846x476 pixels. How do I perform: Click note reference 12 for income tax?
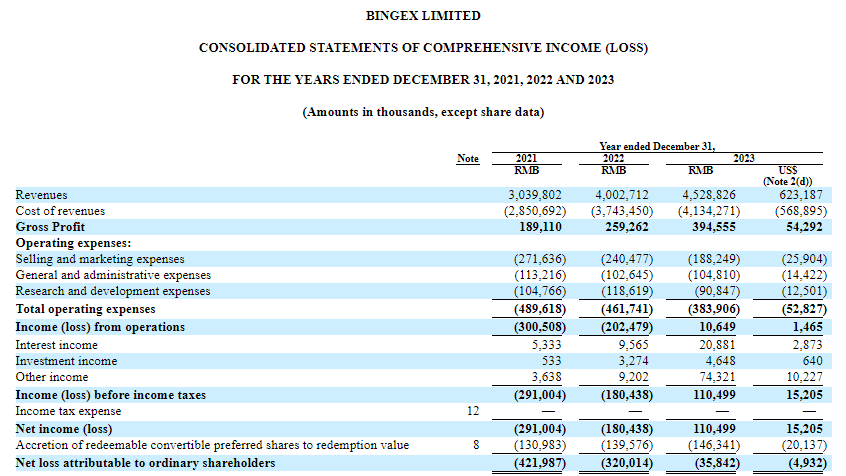coord(473,411)
